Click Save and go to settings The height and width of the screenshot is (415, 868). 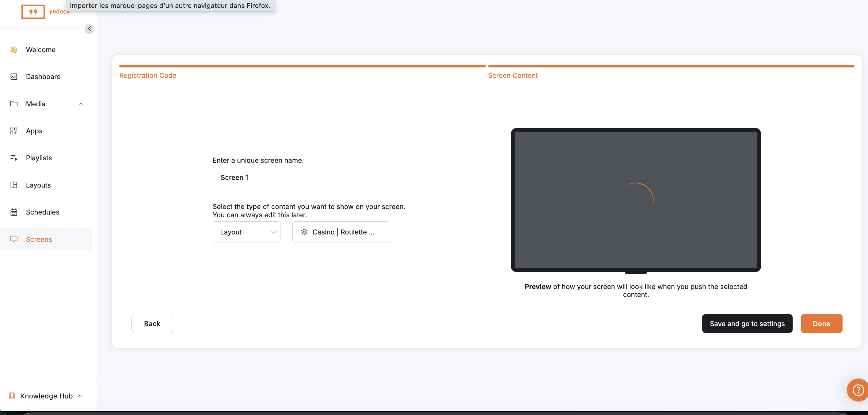pos(747,324)
